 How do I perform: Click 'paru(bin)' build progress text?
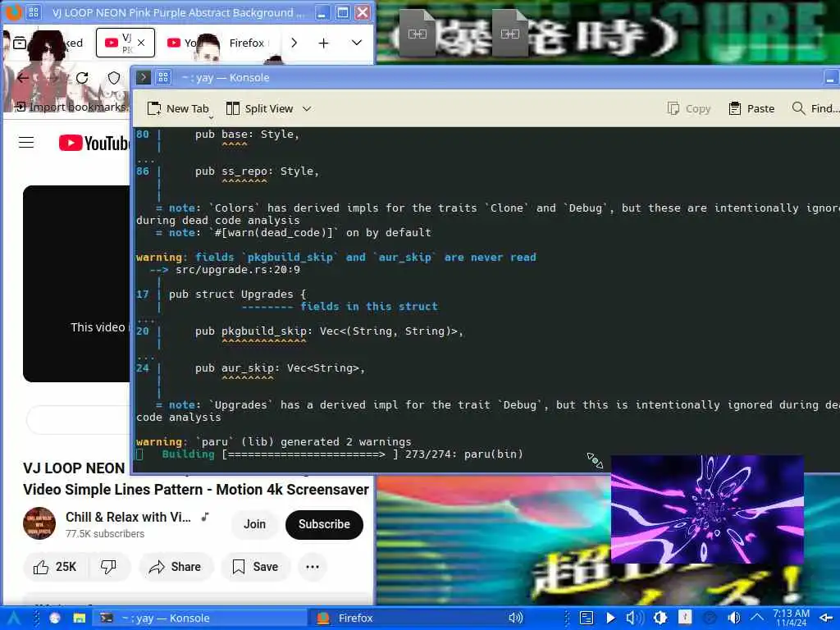click(x=493, y=454)
